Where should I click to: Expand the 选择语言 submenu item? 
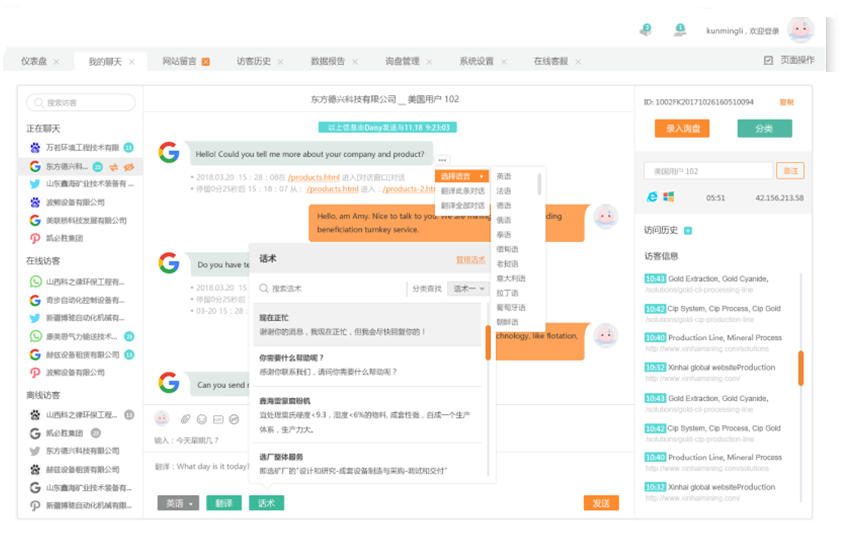point(462,176)
